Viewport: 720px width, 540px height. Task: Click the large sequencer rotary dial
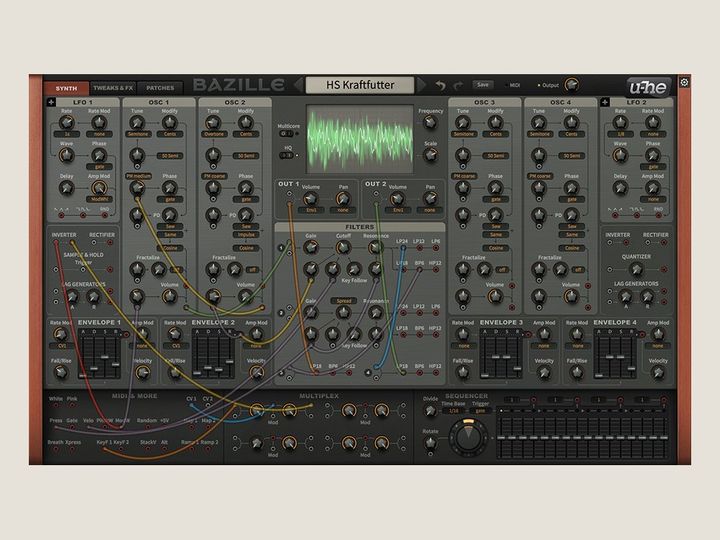[x=468, y=437]
